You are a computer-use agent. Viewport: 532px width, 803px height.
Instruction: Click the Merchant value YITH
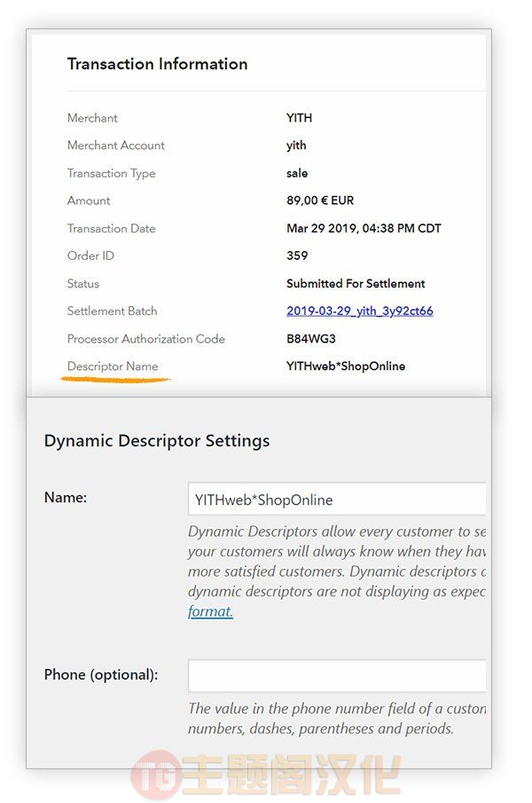(x=300, y=117)
